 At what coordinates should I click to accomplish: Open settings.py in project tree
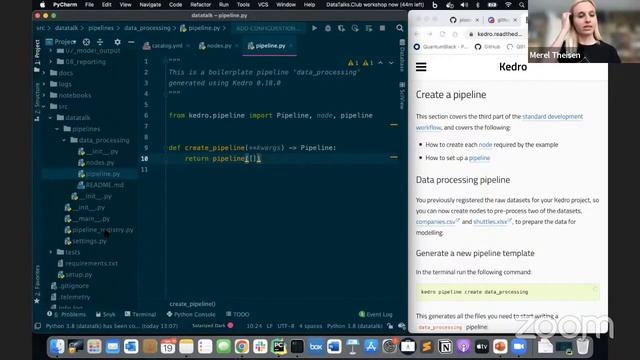(86, 241)
